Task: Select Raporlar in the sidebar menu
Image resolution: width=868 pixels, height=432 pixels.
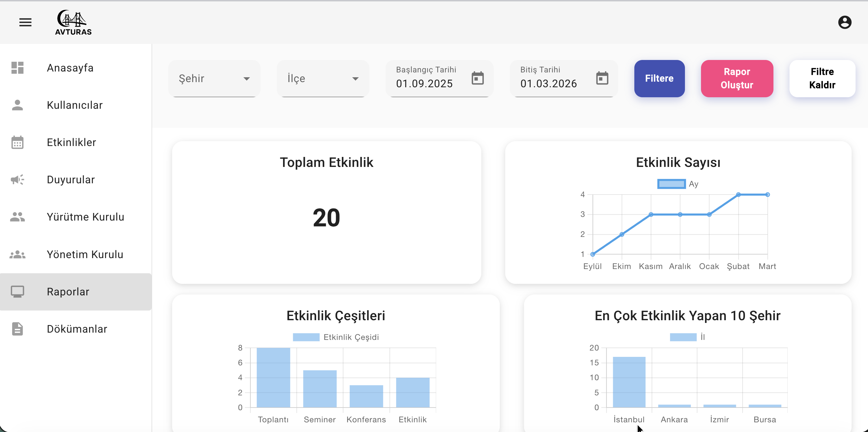Action: coord(68,292)
